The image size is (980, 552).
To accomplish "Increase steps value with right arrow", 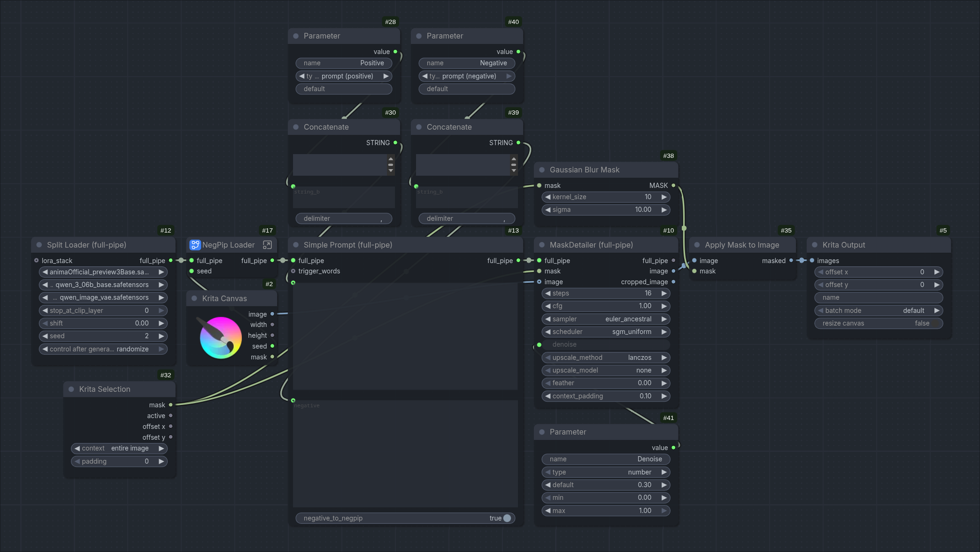I will click(664, 293).
